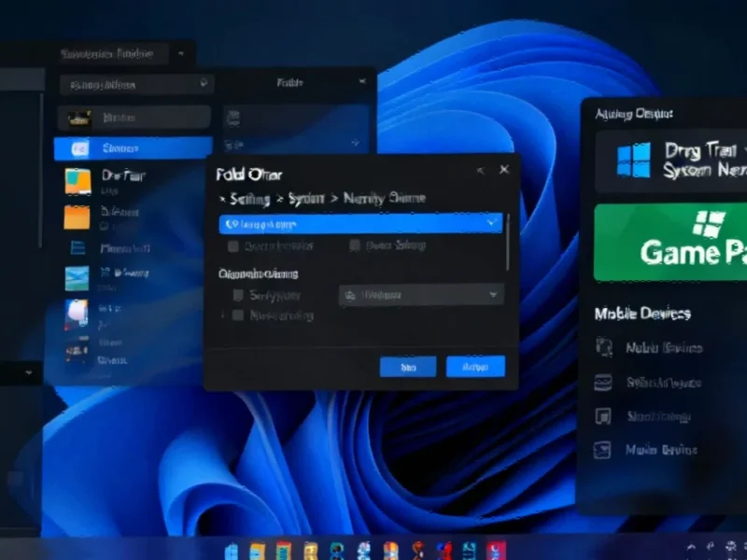Click the last icon in the Mobile Devices list
The width and height of the screenshot is (747, 560).
coord(603,450)
